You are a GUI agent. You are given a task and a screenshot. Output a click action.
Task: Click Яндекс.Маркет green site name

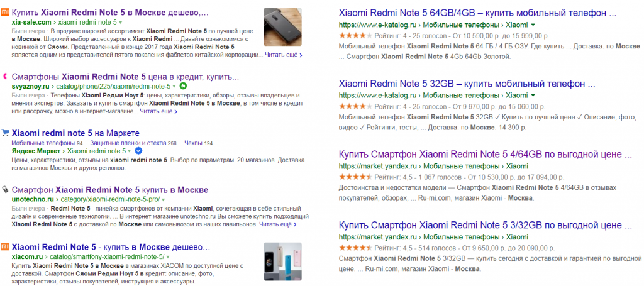pyautogui.click(x=37, y=151)
